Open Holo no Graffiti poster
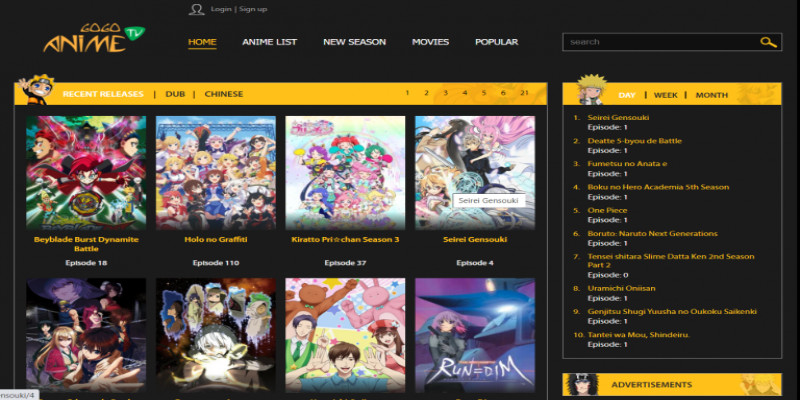Screen dimensions: 800x400 coord(216,172)
